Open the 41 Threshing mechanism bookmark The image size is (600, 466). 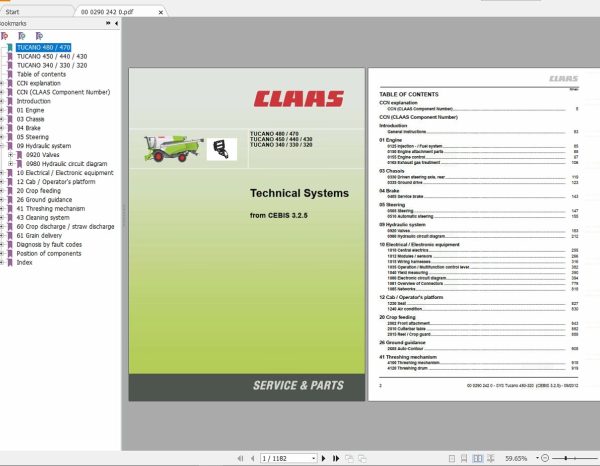pos(51,209)
